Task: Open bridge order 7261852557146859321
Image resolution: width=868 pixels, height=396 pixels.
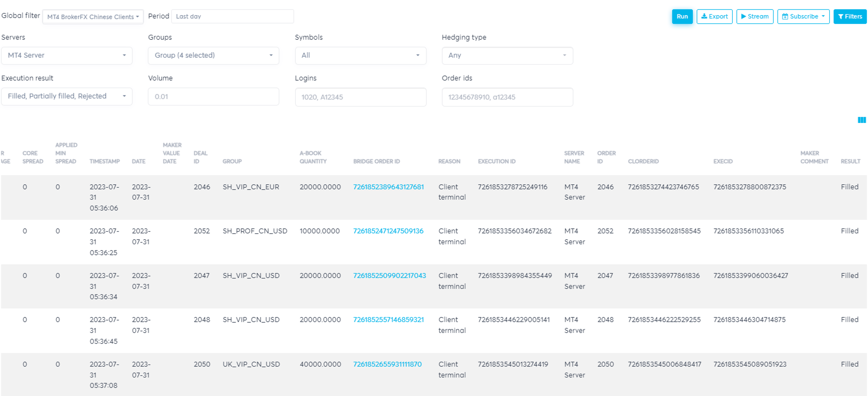Action: click(x=388, y=320)
